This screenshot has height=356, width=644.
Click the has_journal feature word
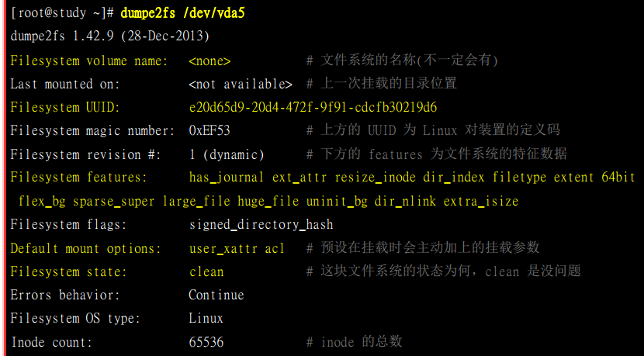tap(227, 178)
